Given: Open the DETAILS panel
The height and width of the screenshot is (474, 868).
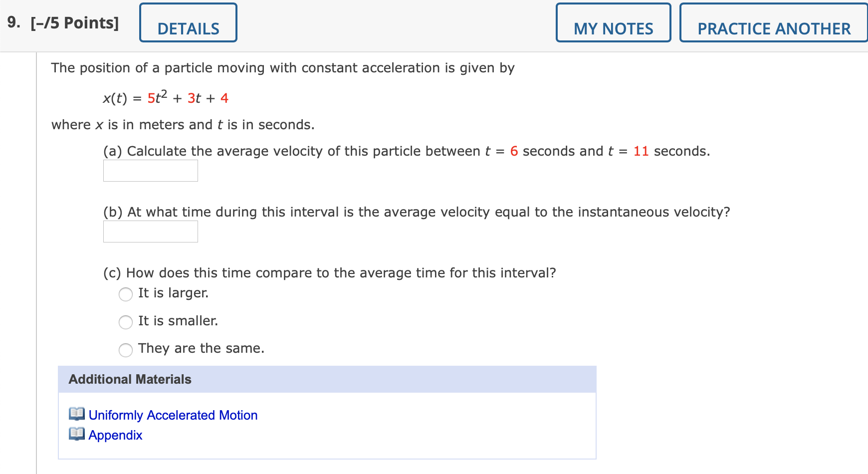Looking at the screenshot, I should (188, 22).
